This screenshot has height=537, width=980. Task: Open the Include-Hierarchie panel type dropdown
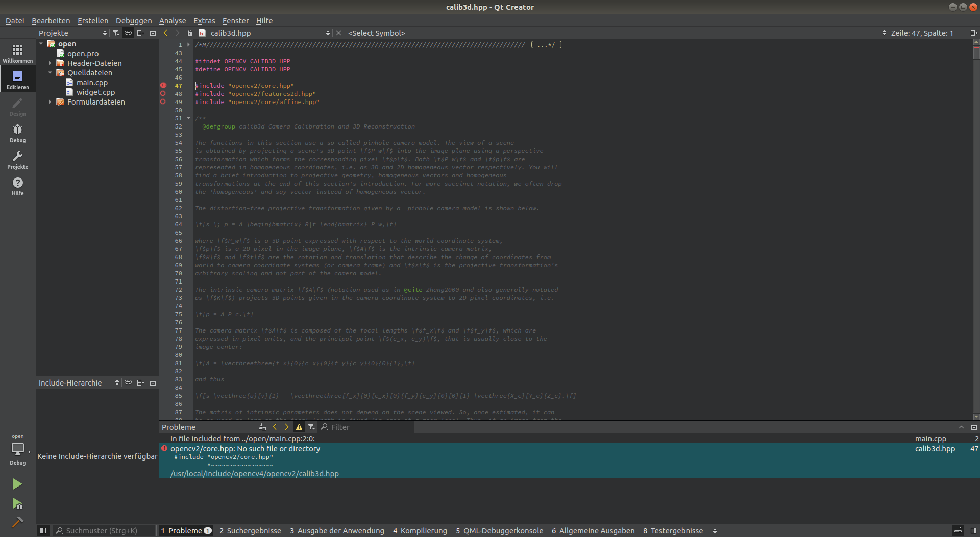[79, 382]
